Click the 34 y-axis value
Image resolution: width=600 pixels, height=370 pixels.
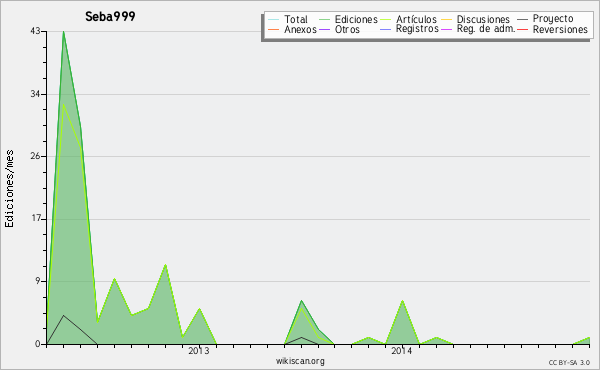click(x=35, y=94)
